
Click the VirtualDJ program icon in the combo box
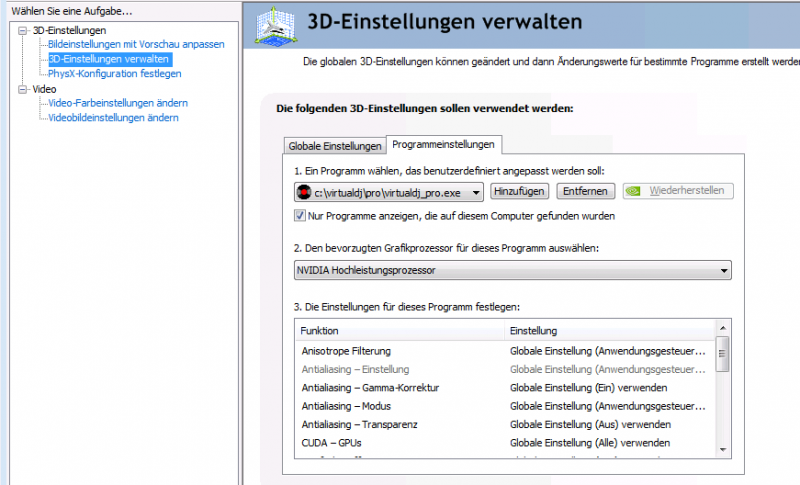tap(303, 191)
